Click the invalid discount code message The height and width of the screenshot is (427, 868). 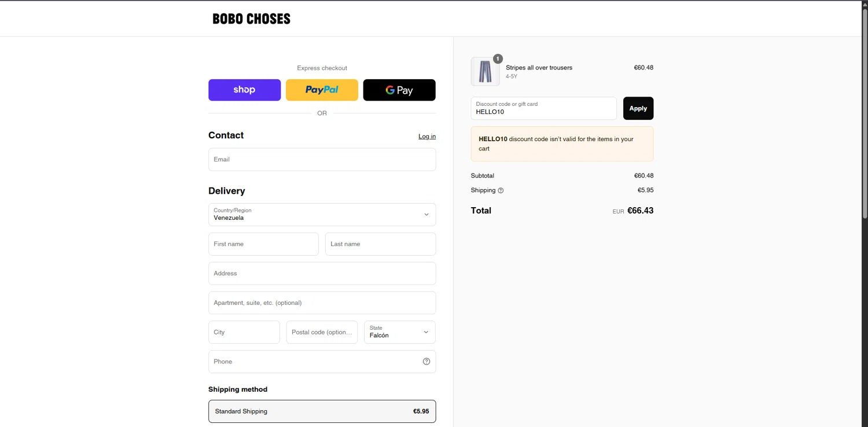click(562, 144)
